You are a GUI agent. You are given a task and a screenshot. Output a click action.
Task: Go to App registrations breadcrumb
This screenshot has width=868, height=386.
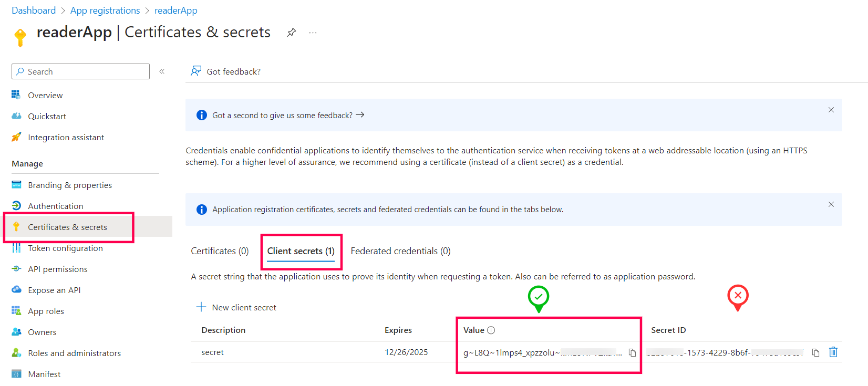coord(105,11)
